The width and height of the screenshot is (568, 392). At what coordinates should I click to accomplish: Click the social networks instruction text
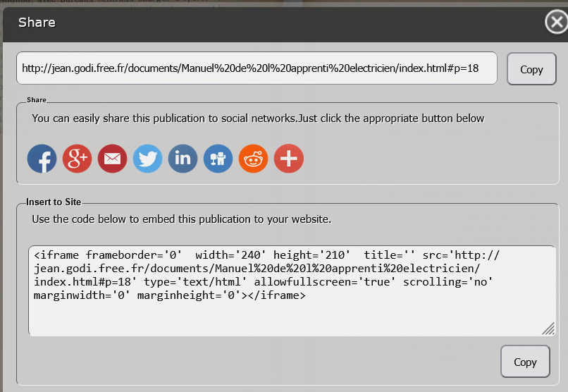pos(258,118)
